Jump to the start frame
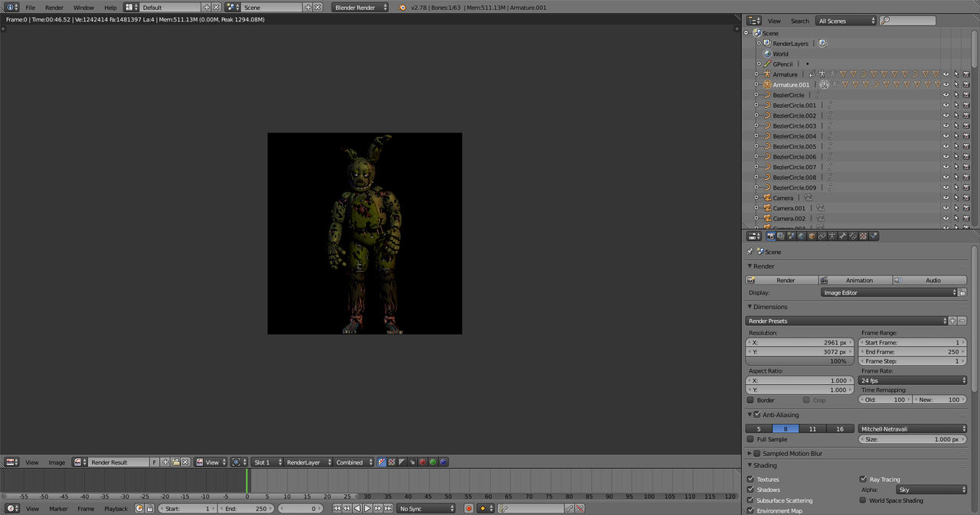The image size is (980, 515). pyautogui.click(x=337, y=508)
